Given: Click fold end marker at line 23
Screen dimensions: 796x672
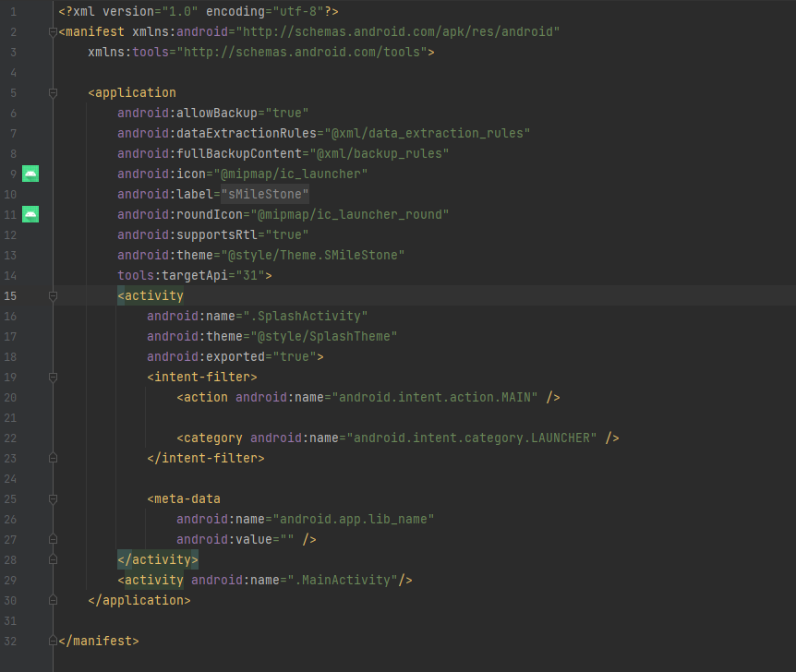Looking at the screenshot, I should pos(53,458).
